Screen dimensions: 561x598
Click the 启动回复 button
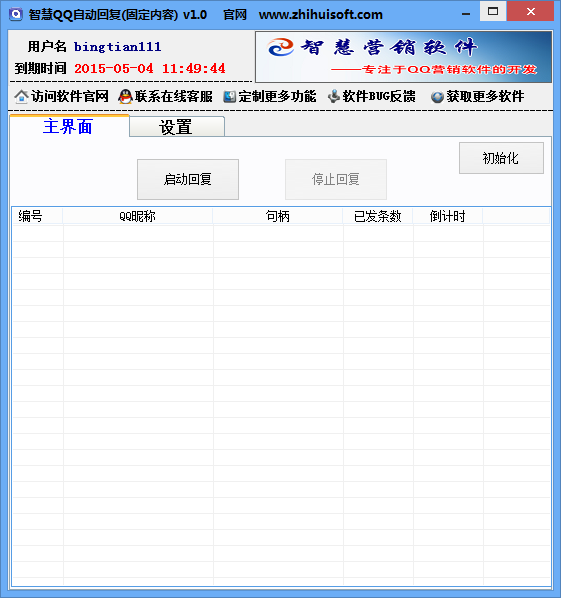click(188, 179)
